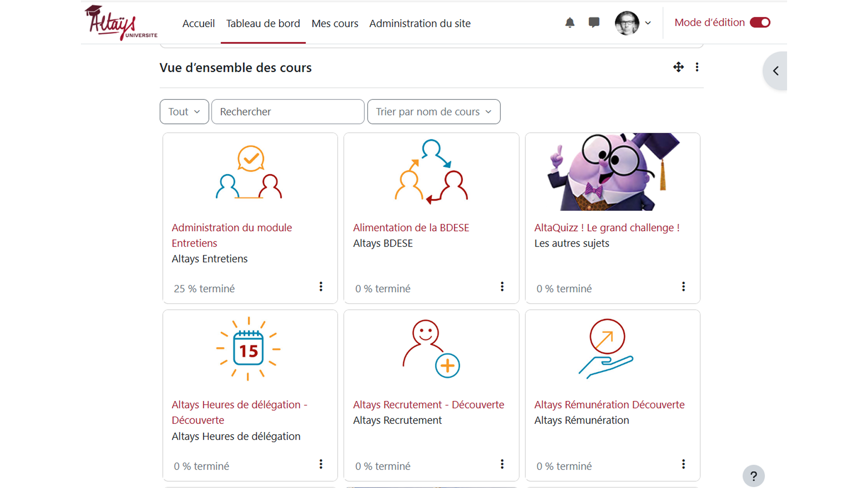
Task: Click the Rechercher search field
Action: (x=288, y=112)
